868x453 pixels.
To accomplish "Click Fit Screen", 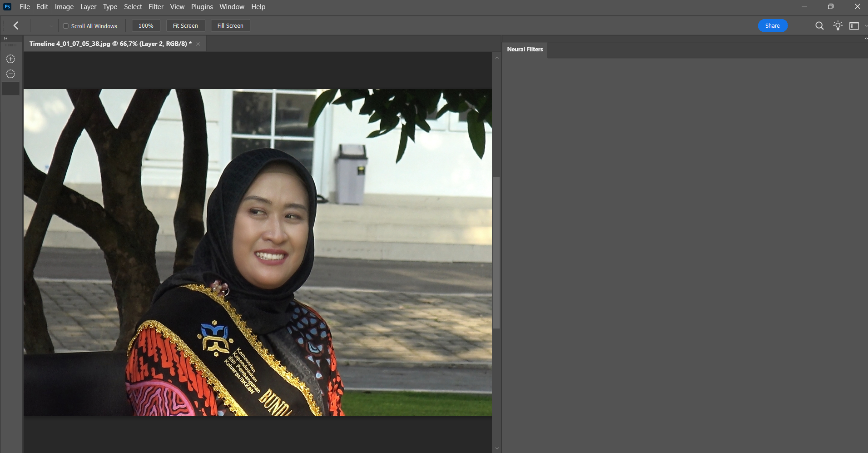I will click(185, 25).
